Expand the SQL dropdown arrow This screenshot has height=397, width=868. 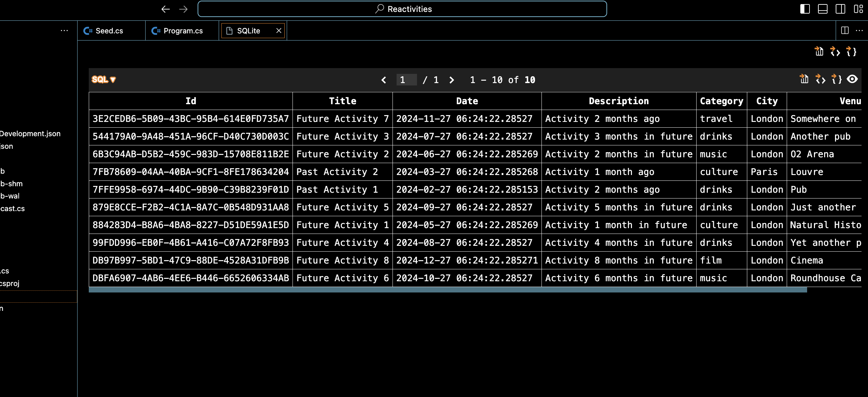(x=113, y=80)
